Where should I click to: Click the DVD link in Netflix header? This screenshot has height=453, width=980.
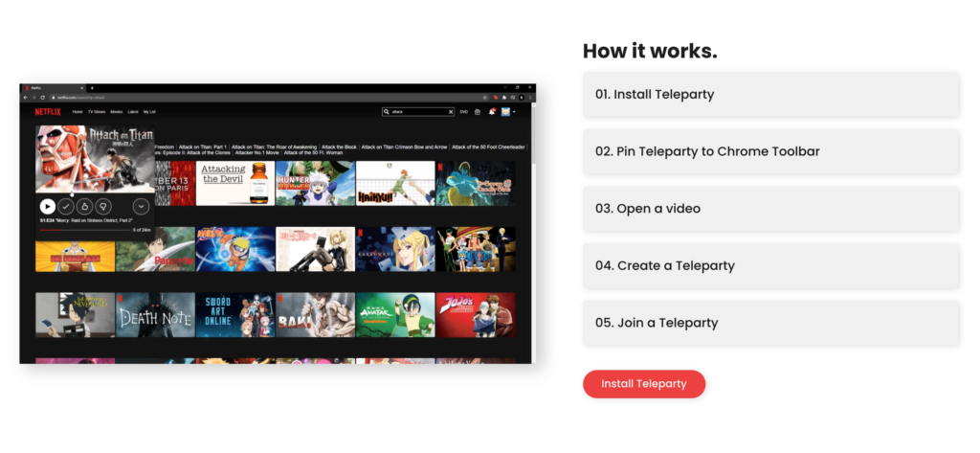(464, 112)
